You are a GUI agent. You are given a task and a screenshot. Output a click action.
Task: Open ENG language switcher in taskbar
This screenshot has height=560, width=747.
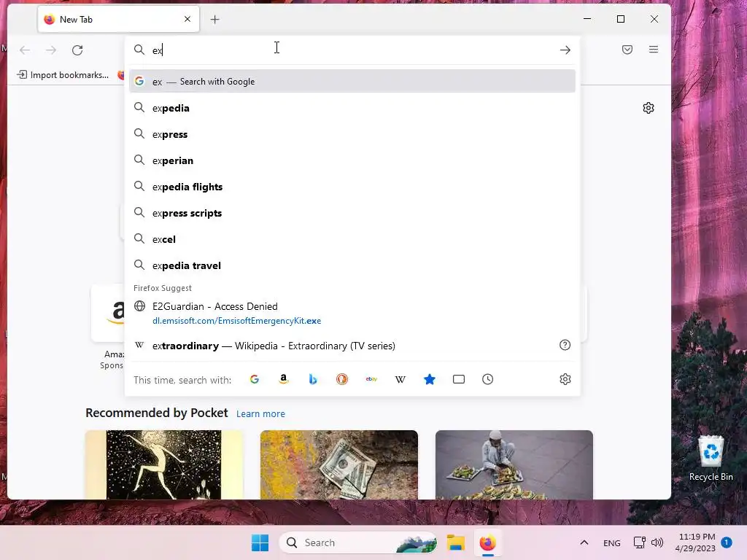[x=612, y=543]
